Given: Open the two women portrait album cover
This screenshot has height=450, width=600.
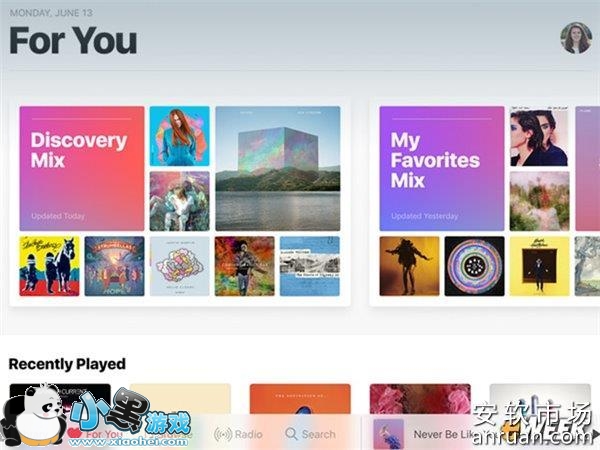Looking at the screenshot, I should [x=539, y=136].
